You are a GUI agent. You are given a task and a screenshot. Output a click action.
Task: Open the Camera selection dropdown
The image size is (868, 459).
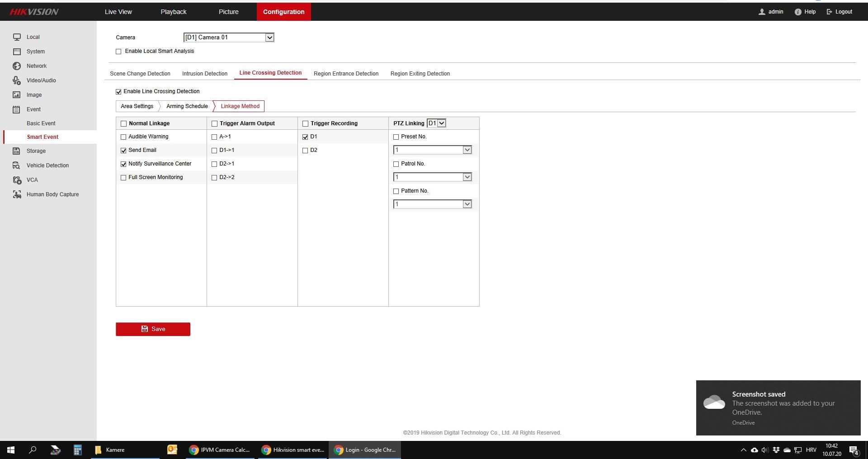click(229, 38)
